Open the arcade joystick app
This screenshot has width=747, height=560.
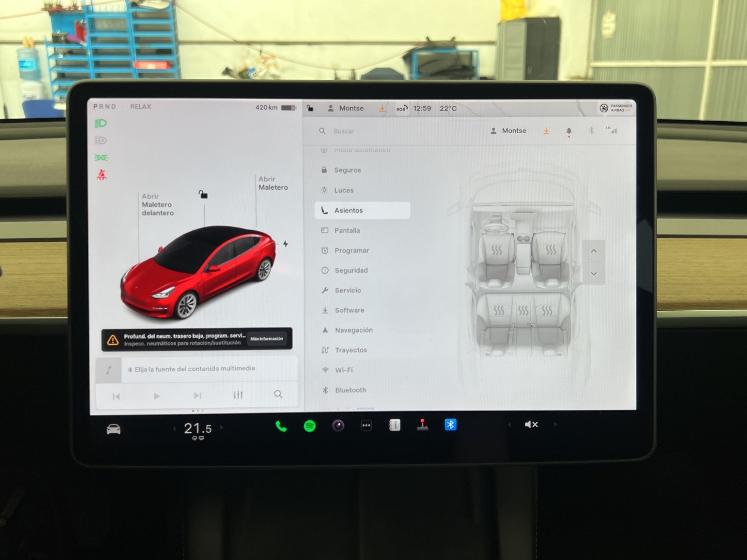click(x=422, y=425)
